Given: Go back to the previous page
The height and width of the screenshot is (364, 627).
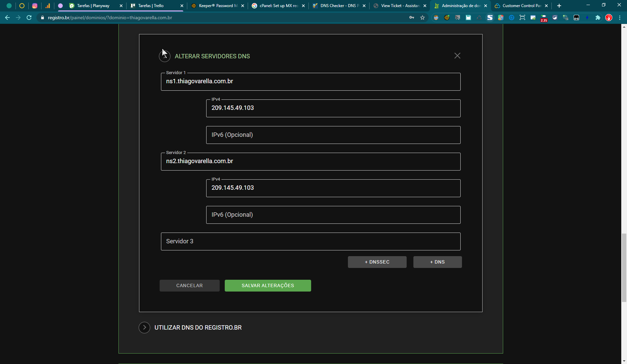Looking at the screenshot, I should pos(7,18).
